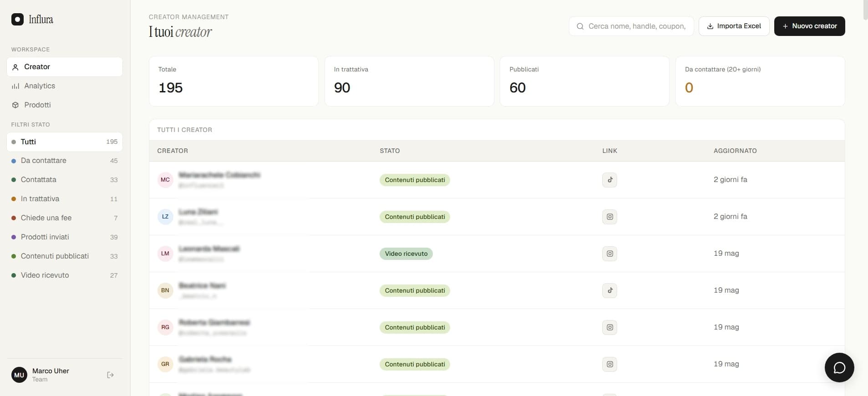Viewport: 868px width, 396px height.
Task: Focus the Cerca nome, handle, coupon search field
Action: tap(631, 26)
